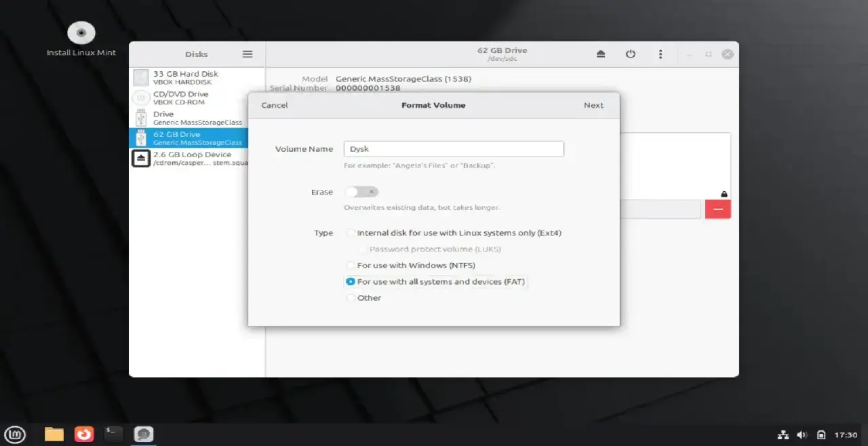Check Password protect volume (LUKS)
Viewport: 868px width, 446px height.
361,249
